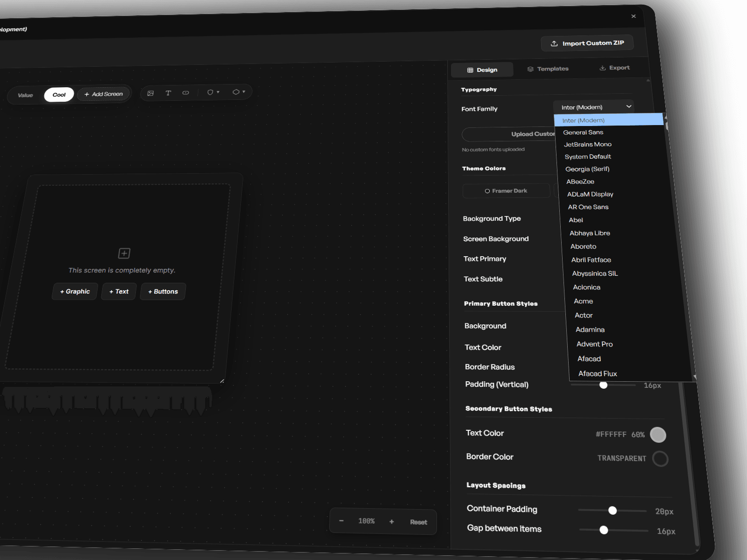Viewport: 747px width, 560px height.
Task: Add Buttons to the empty screen
Action: [163, 292]
